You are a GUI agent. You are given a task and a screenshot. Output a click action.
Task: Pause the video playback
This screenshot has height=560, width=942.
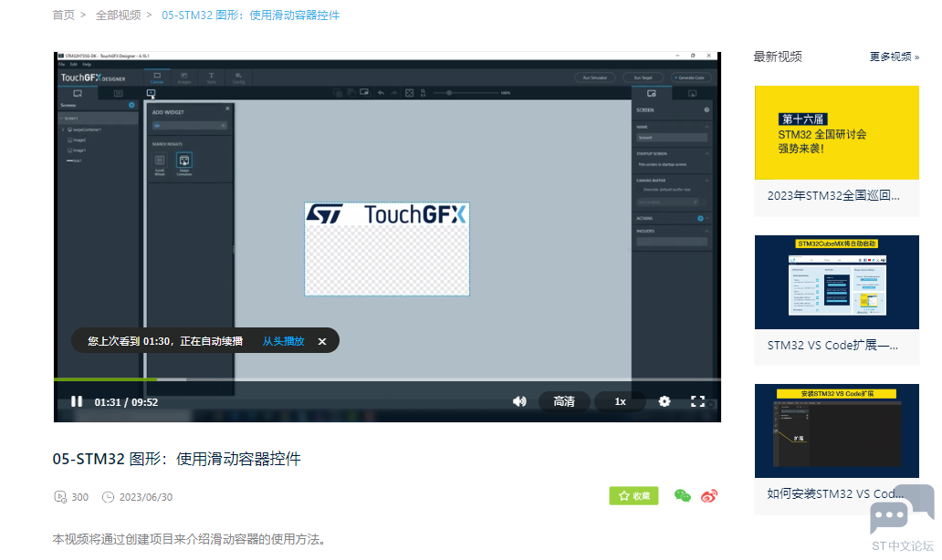(x=77, y=401)
